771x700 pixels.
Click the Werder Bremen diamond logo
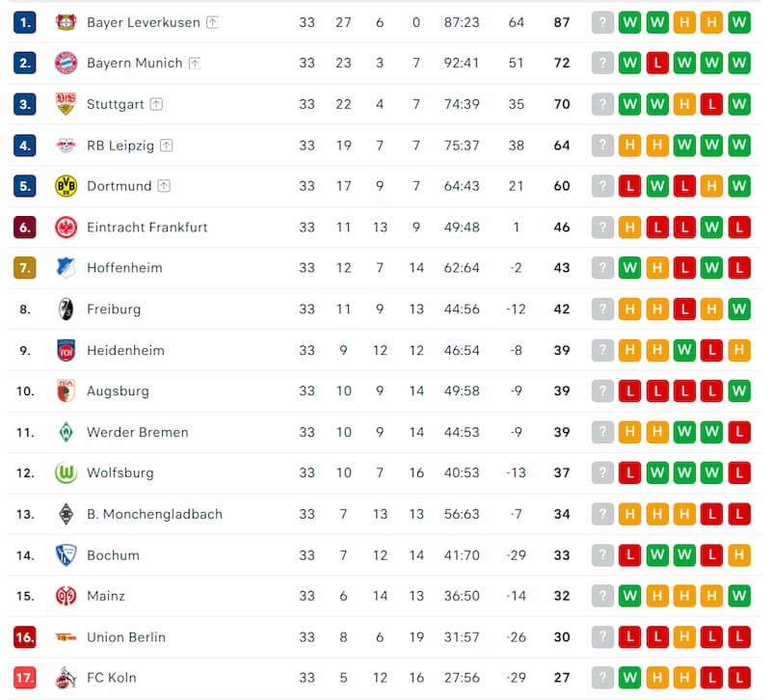(66, 432)
